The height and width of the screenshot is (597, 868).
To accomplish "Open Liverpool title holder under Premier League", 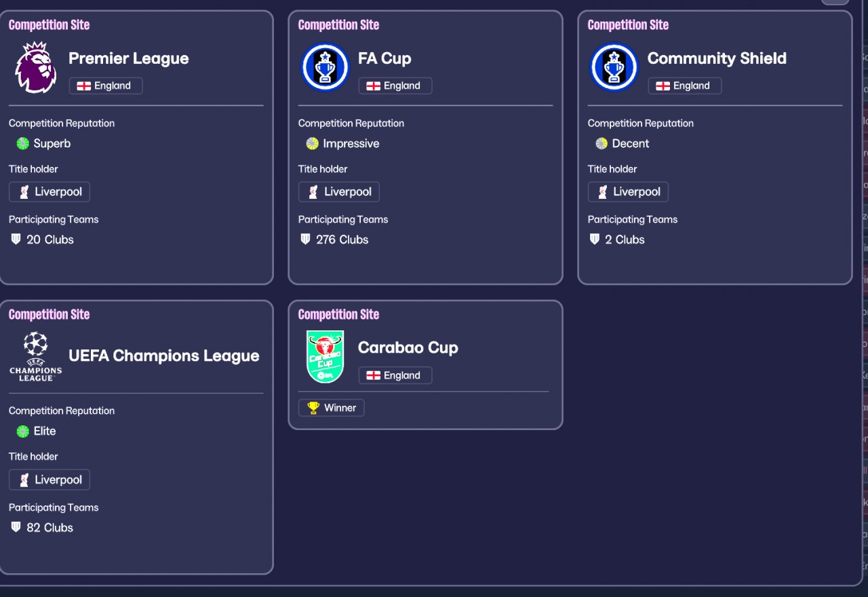I will point(50,192).
